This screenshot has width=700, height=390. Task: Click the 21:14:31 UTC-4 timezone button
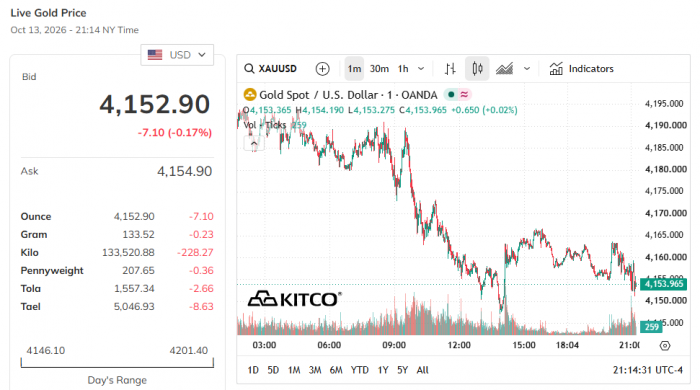pyautogui.click(x=648, y=370)
